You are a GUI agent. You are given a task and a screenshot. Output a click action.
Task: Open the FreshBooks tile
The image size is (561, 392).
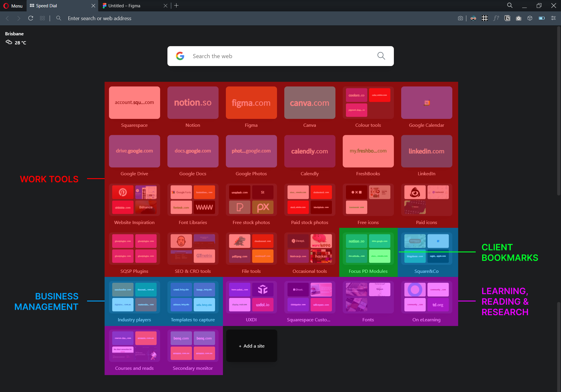pos(368,151)
